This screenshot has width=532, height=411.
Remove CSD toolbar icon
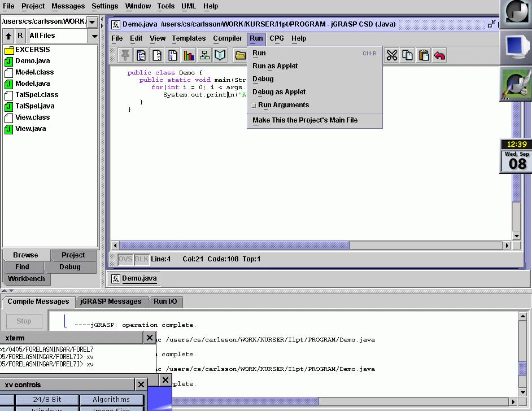click(157, 55)
